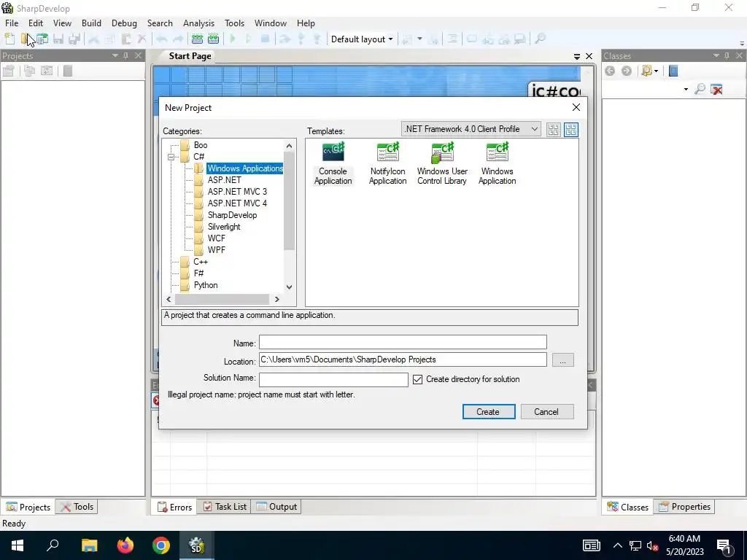This screenshot has width=747, height=560.
Task: Switch to the Output tab
Action: coord(276,507)
